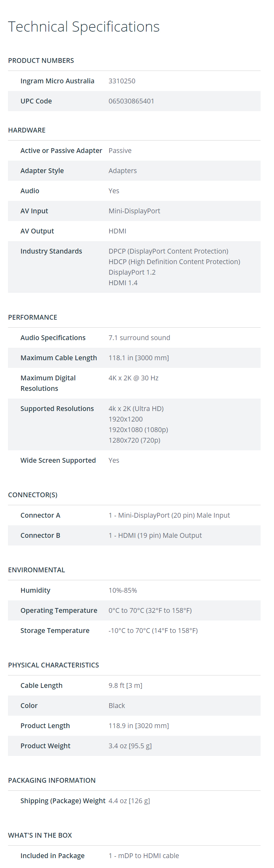Click the HARDWARE section header
Screen dimensions: 274x868
(27, 130)
